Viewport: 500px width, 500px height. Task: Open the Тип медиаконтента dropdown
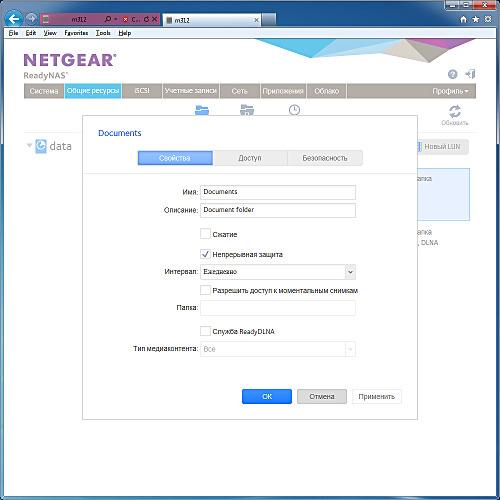coord(278,349)
